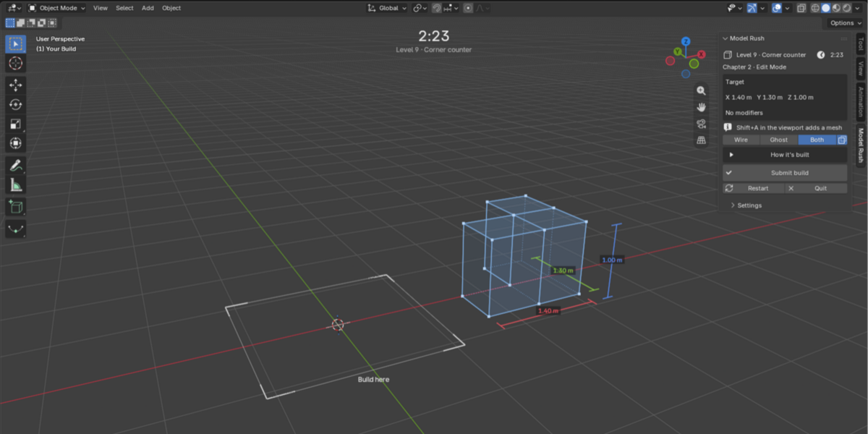The image size is (868, 434).
Task: Open the gizmo settings dropdown arrow
Action: click(x=762, y=8)
